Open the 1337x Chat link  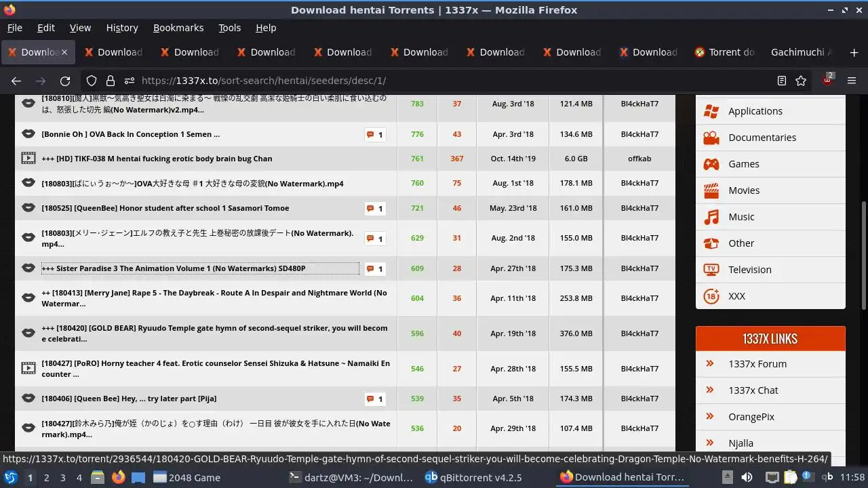753,390
